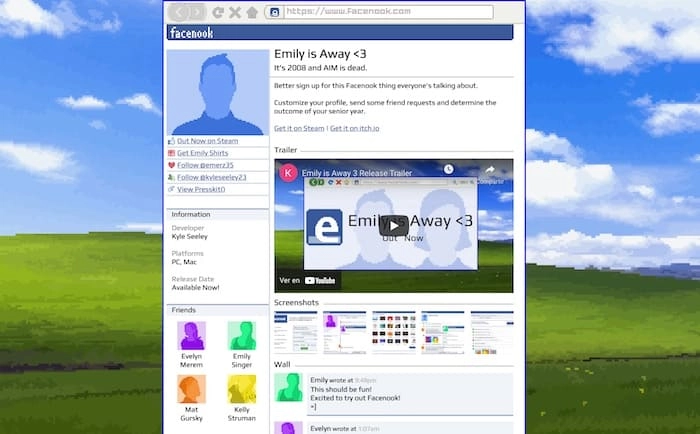Open the second screenshot thumbnail

(x=345, y=332)
